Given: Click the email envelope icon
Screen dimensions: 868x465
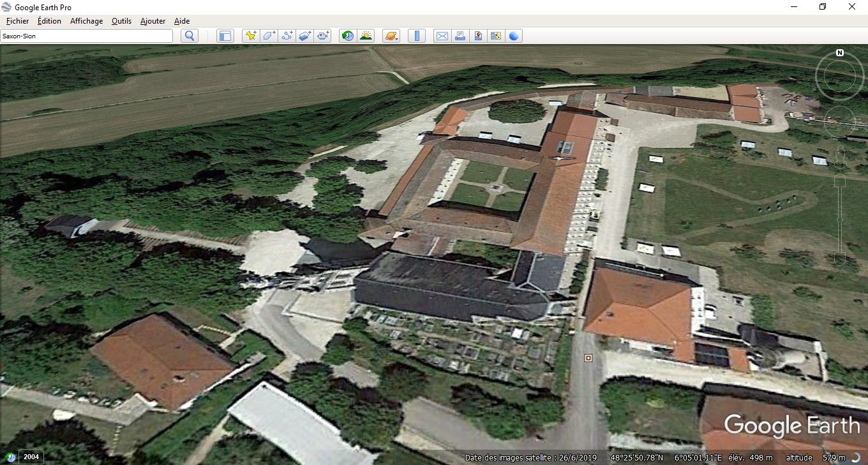Looking at the screenshot, I should (442, 36).
